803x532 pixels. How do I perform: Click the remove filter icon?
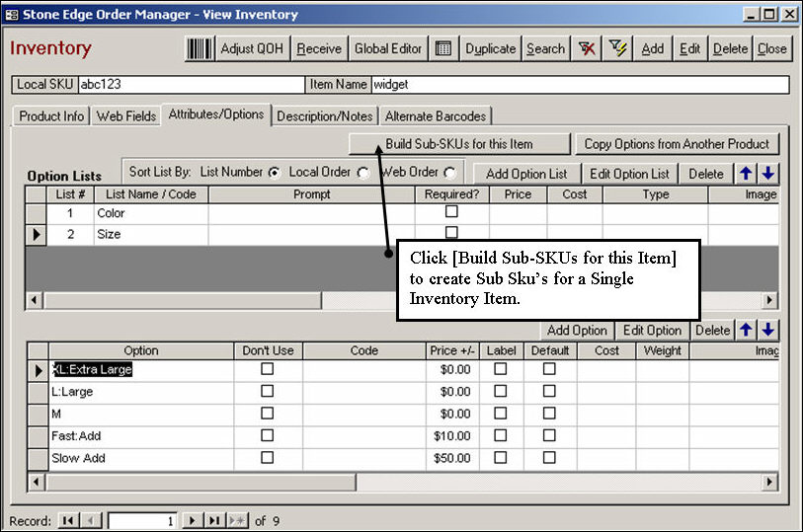coord(587,49)
